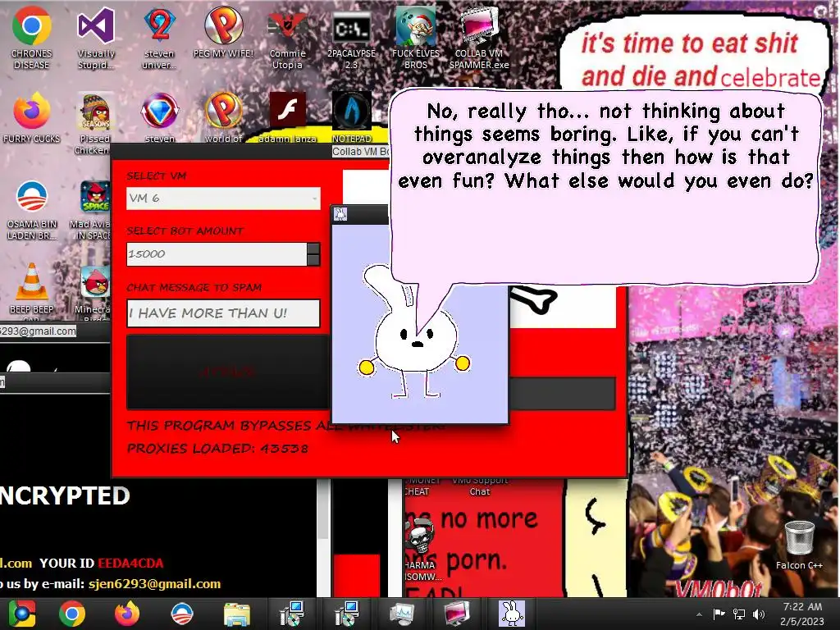Viewport: 840px width, 630px height.
Task: Open the CHRONES DISEASE Chrome desktop shortcut
Action: [32, 38]
